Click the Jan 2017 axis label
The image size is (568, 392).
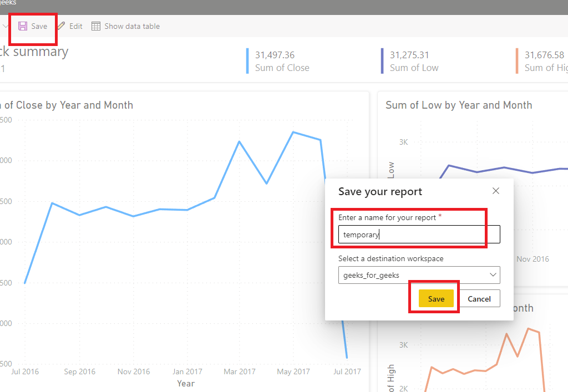point(187,371)
